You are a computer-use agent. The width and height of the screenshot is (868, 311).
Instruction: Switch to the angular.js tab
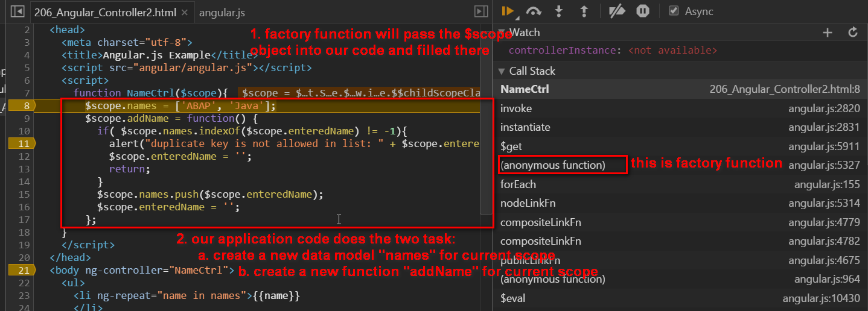(222, 12)
